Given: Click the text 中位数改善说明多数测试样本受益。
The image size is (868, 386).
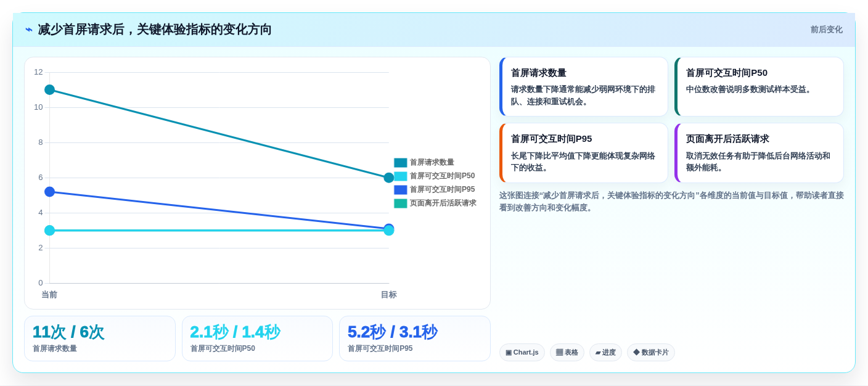Looking at the screenshot, I should [x=750, y=89].
